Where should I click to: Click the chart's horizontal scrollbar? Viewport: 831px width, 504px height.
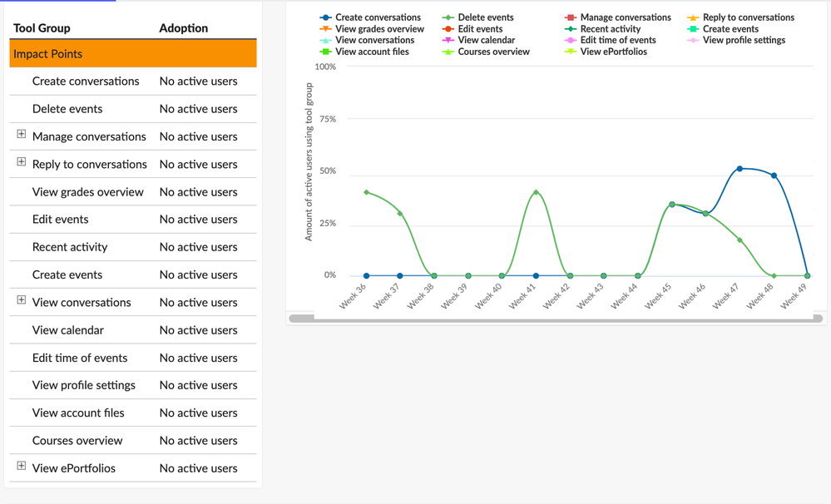click(556, 319)
